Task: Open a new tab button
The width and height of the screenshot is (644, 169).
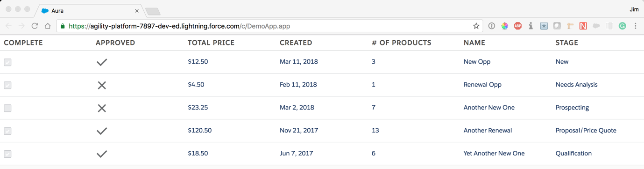Action: [153, 11]
